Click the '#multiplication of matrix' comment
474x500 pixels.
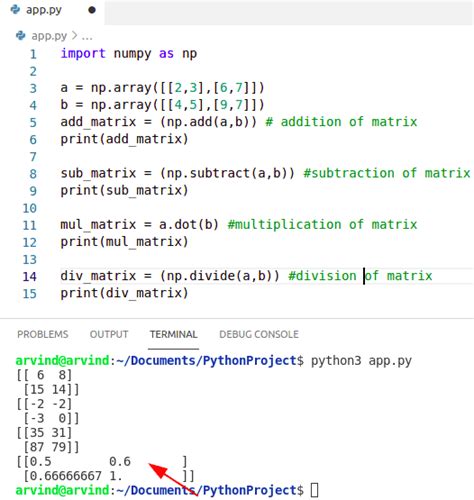click(322, 225)
